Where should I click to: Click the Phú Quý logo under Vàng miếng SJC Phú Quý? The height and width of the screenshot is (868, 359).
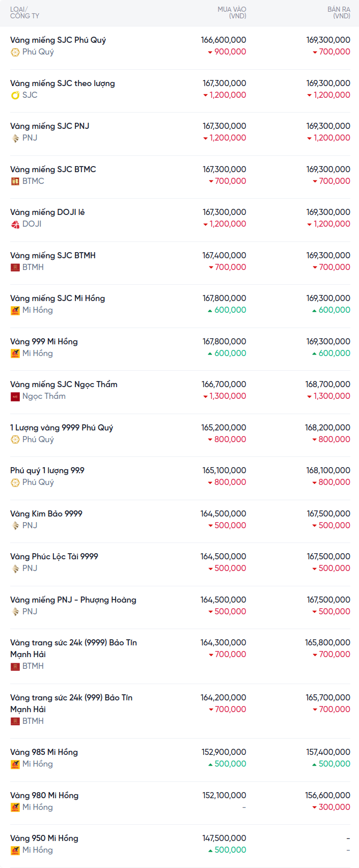pos(15,52)
